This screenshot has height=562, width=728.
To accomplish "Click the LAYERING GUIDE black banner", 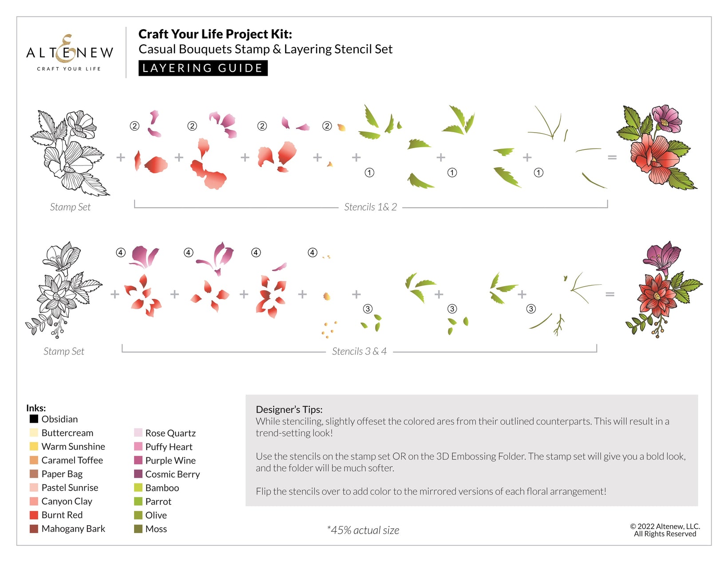I will [203, 68].
